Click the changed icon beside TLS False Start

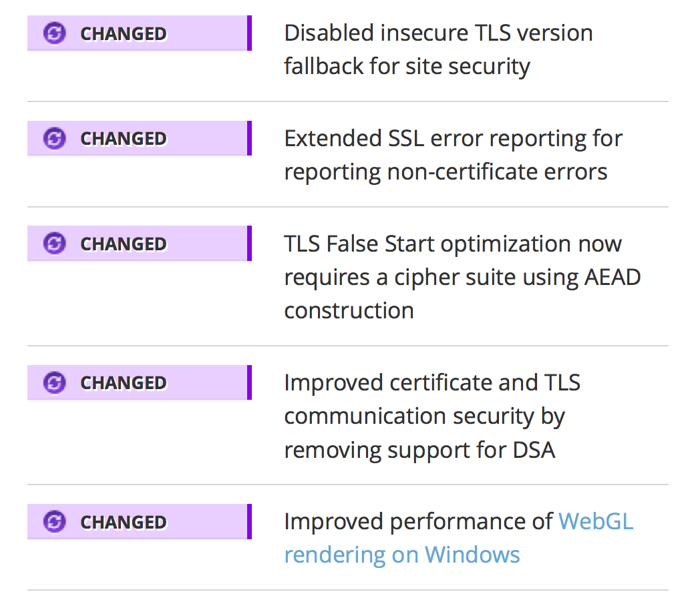tap(55, 244)
